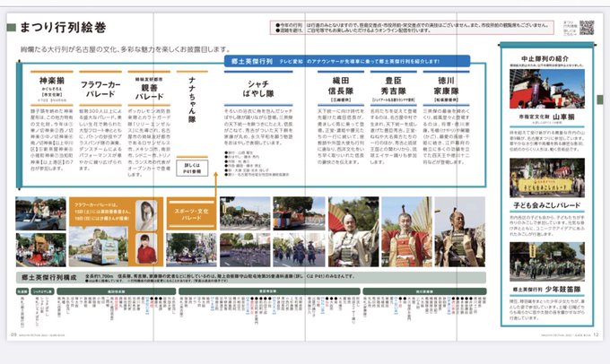Open the flower car bus photo

pyautogui.click(x=99, y=247)
